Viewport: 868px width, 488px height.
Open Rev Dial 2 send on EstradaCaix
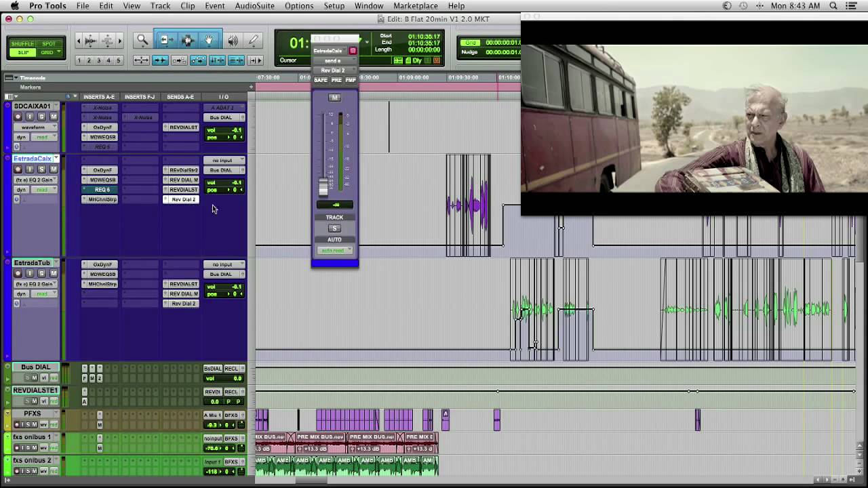pos(182,200)
